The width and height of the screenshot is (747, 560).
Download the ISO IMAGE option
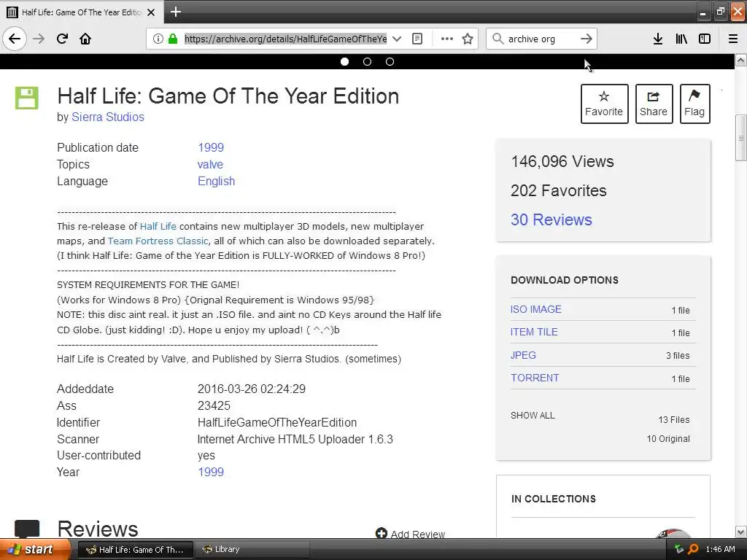pos(536,309)
